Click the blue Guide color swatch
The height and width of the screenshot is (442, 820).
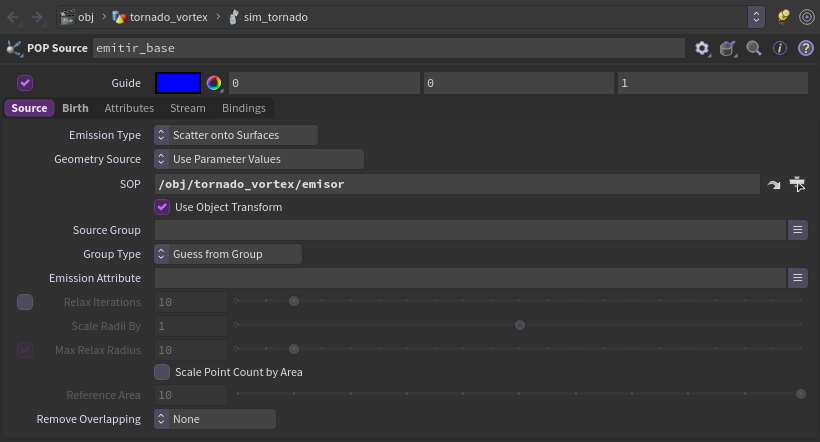[x=178, y=83]
